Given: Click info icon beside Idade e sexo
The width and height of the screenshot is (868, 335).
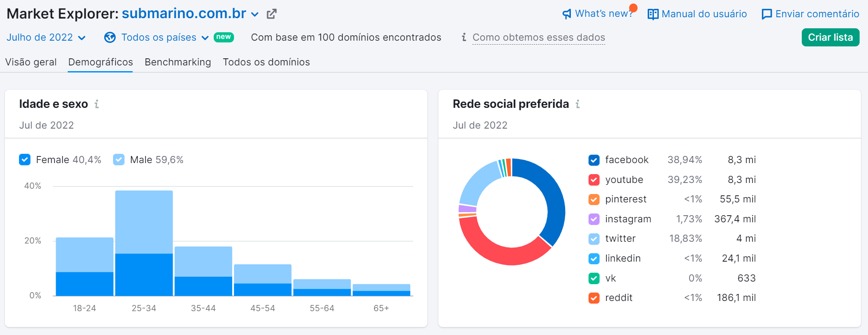Looking at the screenshot, I should pyautogui.click(x=97, y=104).
